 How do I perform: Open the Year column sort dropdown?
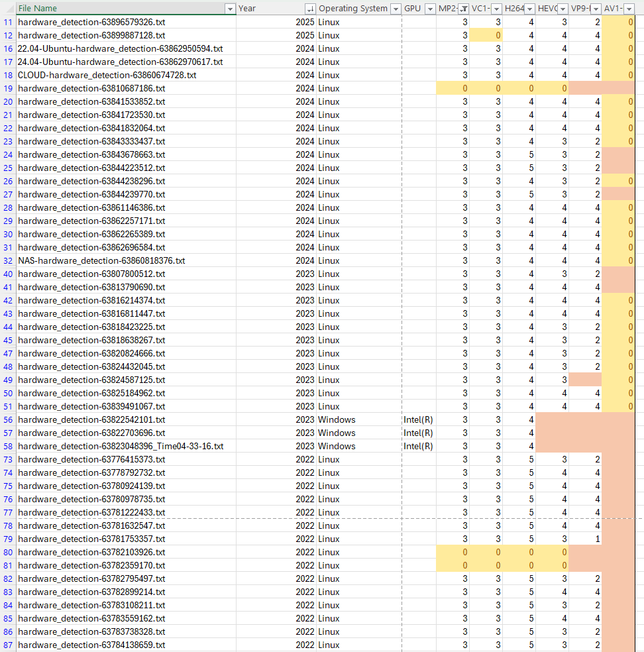(309, 9)
